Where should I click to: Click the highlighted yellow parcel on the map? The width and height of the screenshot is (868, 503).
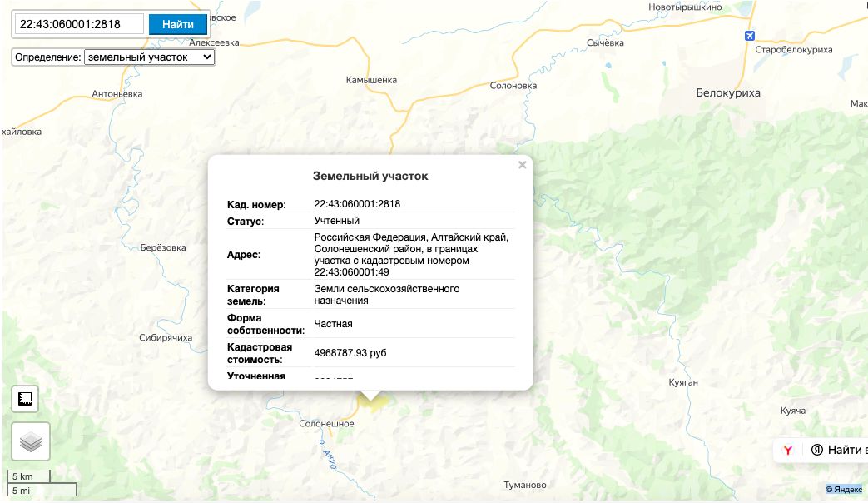coord(374,405)
